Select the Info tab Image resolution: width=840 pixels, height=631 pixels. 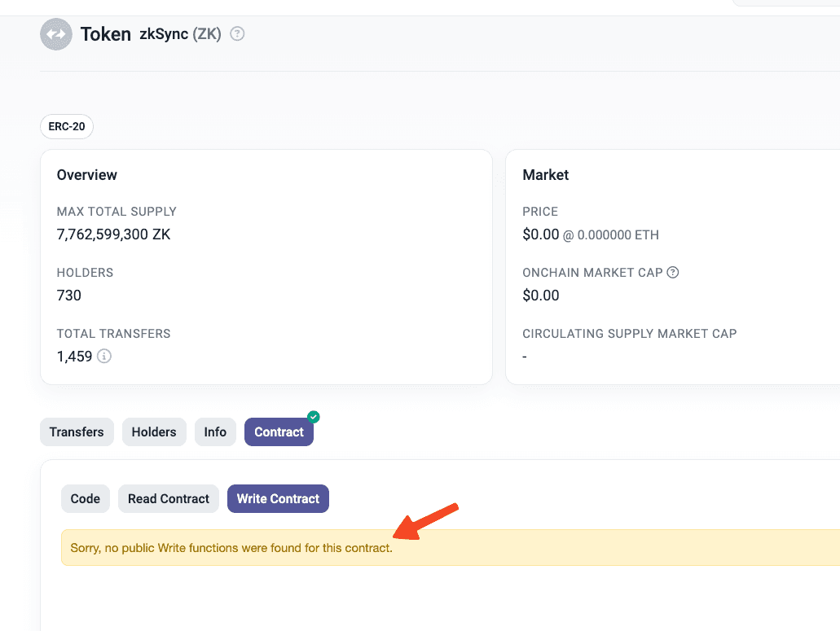pos(215,432)
